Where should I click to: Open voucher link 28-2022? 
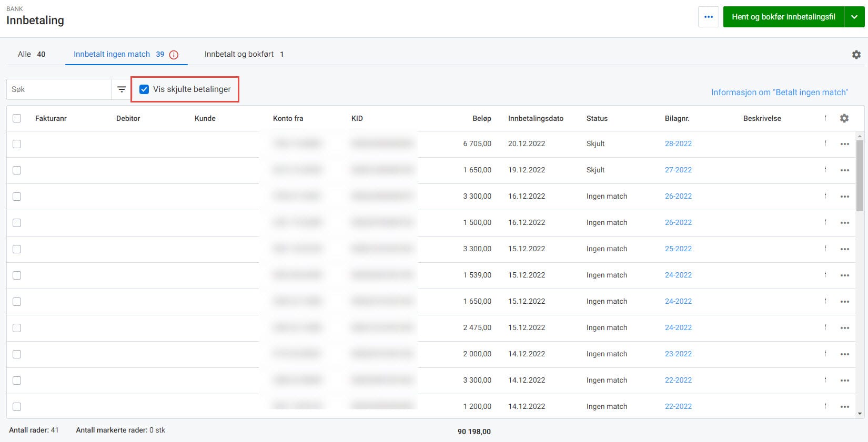click(678, 143)
